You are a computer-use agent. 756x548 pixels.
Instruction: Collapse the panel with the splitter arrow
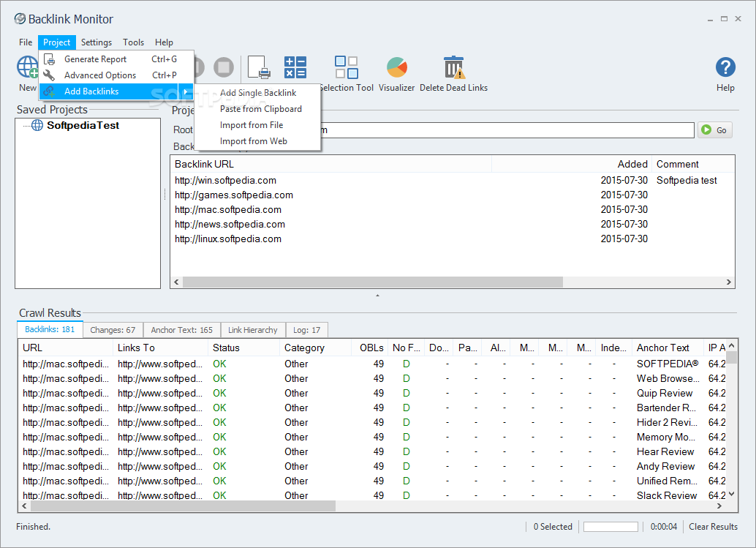point(377,296)
